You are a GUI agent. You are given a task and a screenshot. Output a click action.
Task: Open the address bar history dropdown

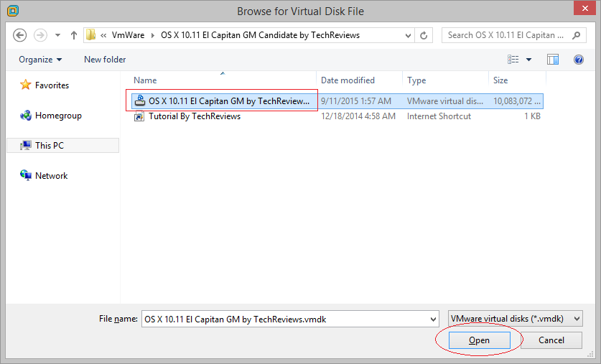pyautogui.click(x=408, y=35)
